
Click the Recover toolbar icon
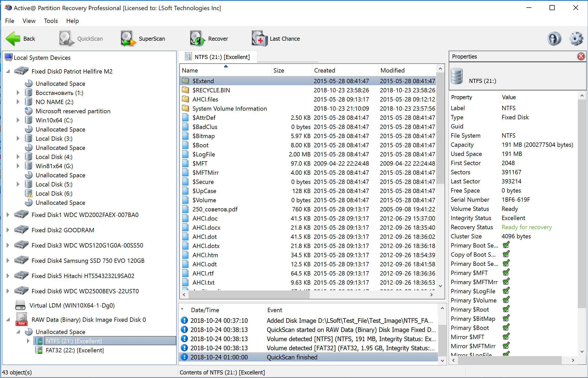(x=197, y=39)
